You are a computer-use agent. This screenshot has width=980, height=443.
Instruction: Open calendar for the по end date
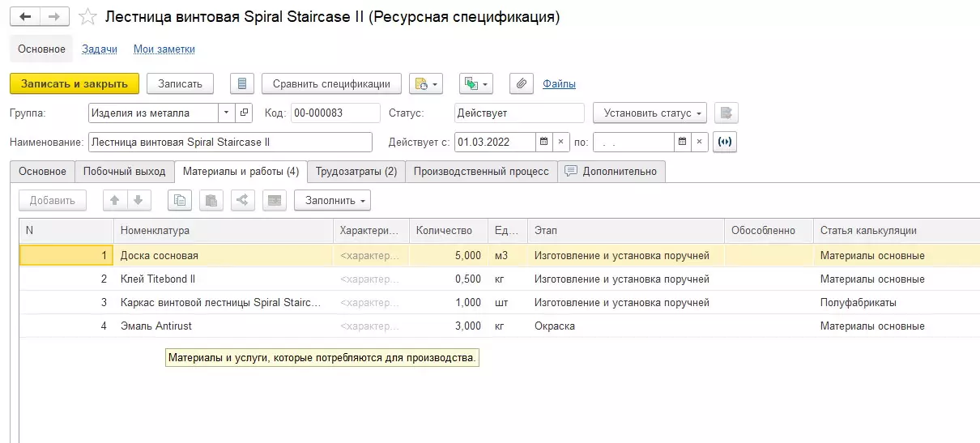click(x=683, y=142)
